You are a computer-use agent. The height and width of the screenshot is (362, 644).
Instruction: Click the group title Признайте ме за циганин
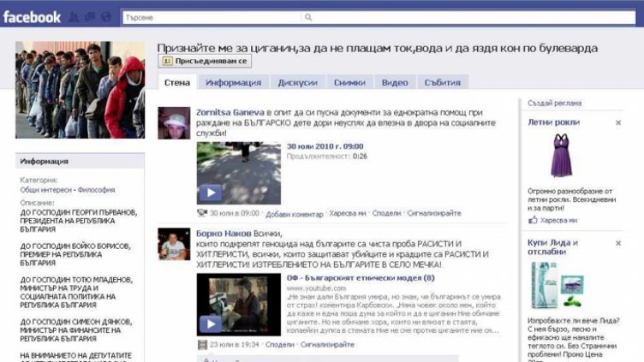click(377, 48)
